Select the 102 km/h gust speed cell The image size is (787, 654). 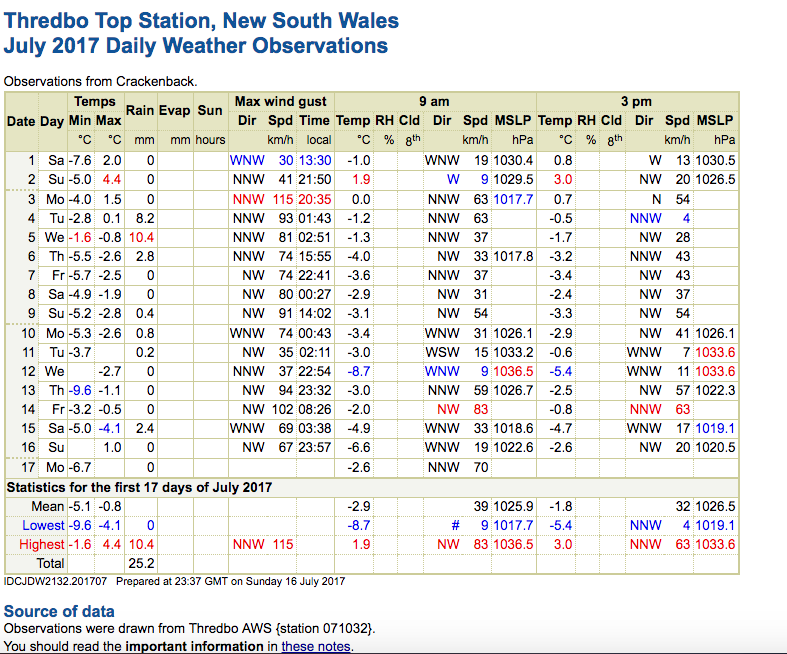tap(280, 408)
